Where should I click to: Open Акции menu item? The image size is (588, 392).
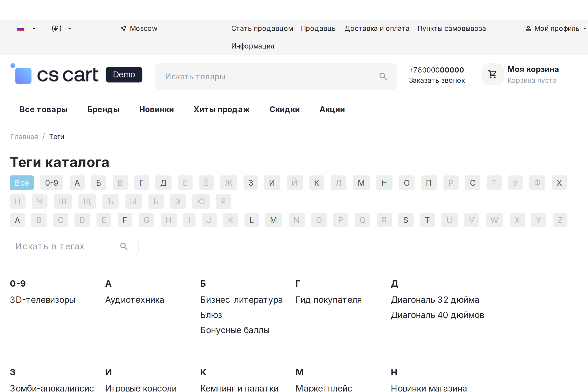click(332, 110)
